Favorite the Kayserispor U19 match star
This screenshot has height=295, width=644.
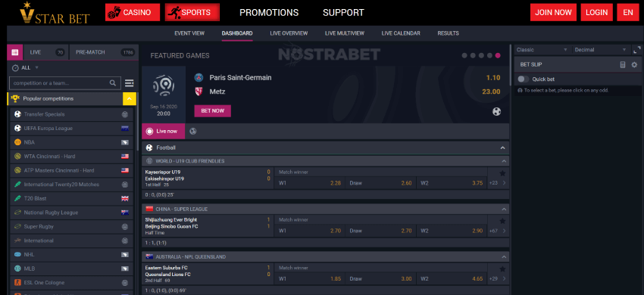pyautogui.click(x=502, y=173)
